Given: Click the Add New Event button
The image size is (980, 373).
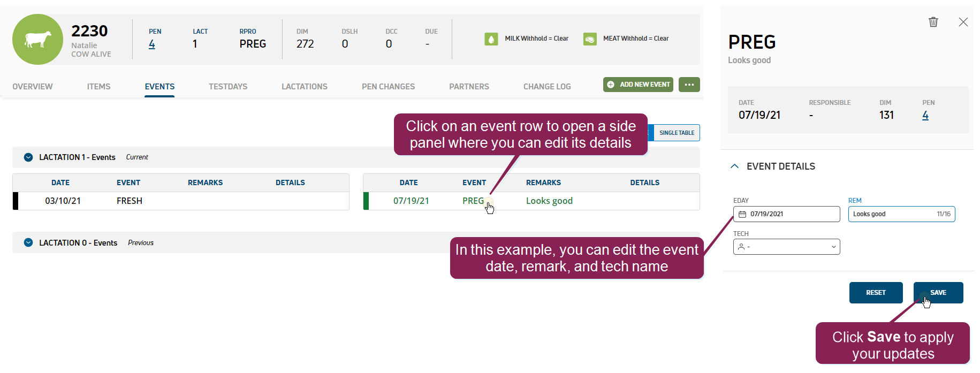Looking at the screenshot, I should (638, 85).
